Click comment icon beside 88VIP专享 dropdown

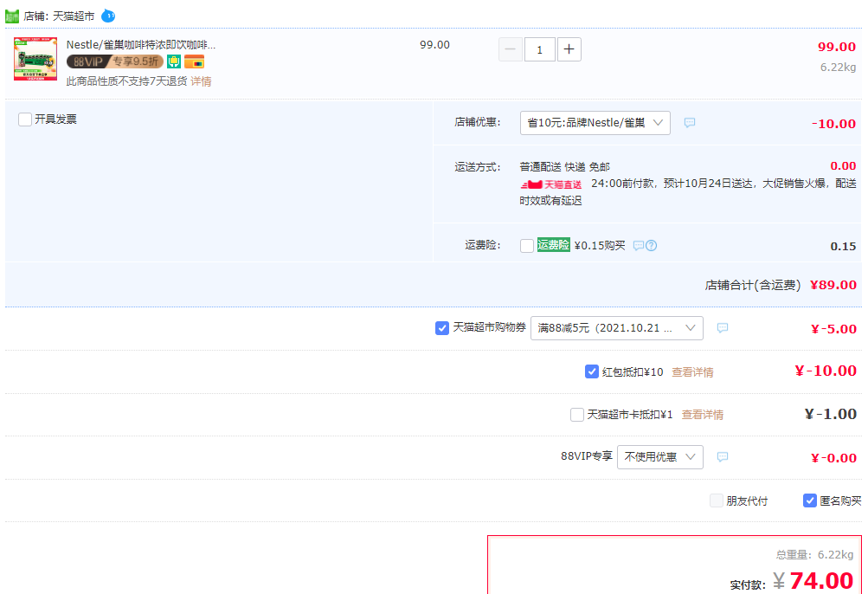pos(723,457)
